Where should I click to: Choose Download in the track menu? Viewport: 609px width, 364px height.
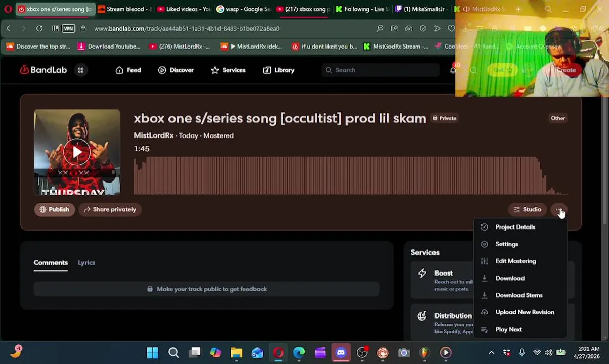[520, 278]
